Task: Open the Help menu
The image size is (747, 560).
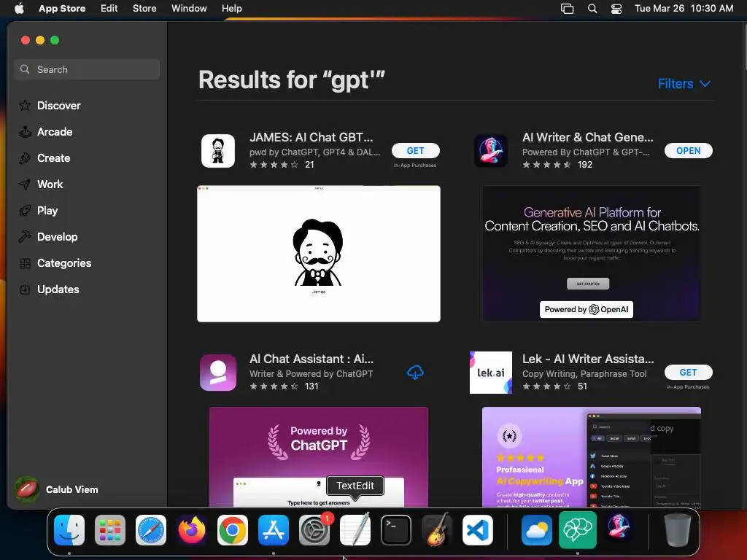Action: click(231, 8)
